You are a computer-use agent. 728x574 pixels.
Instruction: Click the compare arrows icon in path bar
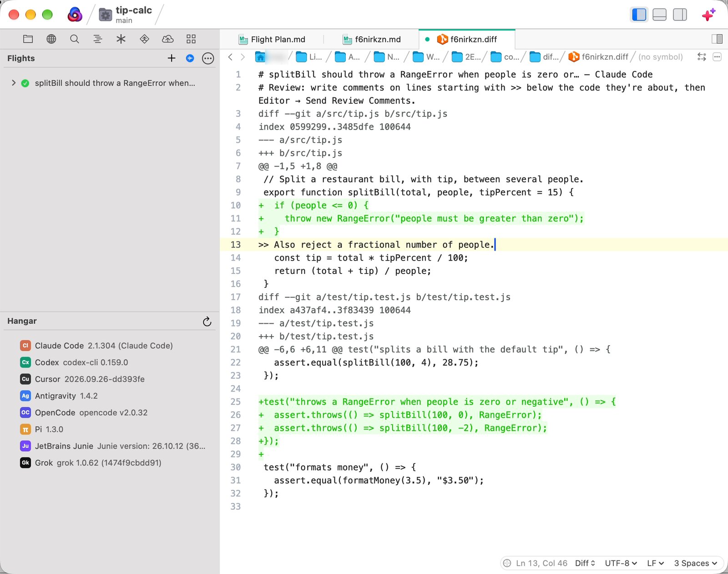[x=702, y=57]
